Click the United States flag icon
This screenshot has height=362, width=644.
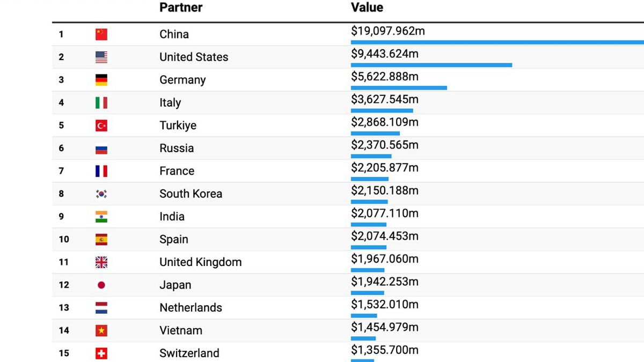pos(101,57)
